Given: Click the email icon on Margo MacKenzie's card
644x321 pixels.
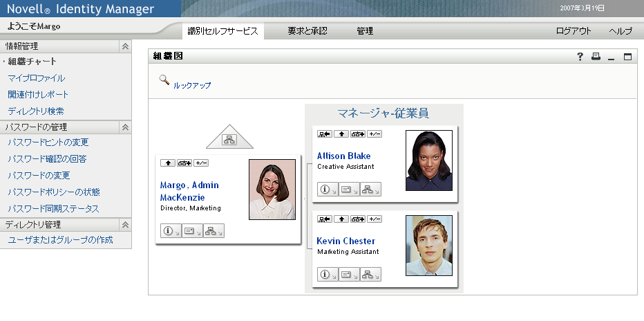Looking at the screenshot, I should point(192,231).
